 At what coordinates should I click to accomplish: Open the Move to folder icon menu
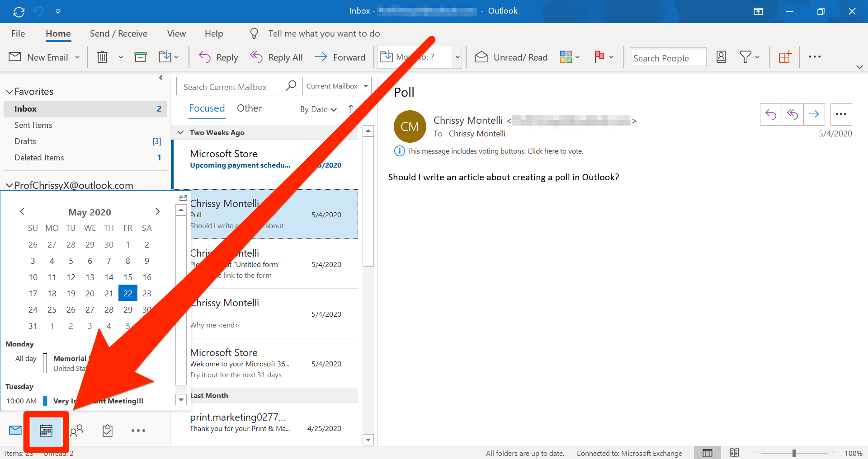click(169, 57)
